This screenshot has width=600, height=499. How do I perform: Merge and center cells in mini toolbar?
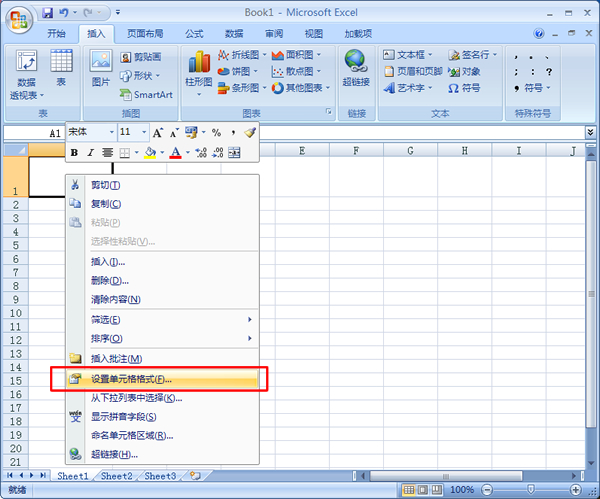click(x=234, y=153)
